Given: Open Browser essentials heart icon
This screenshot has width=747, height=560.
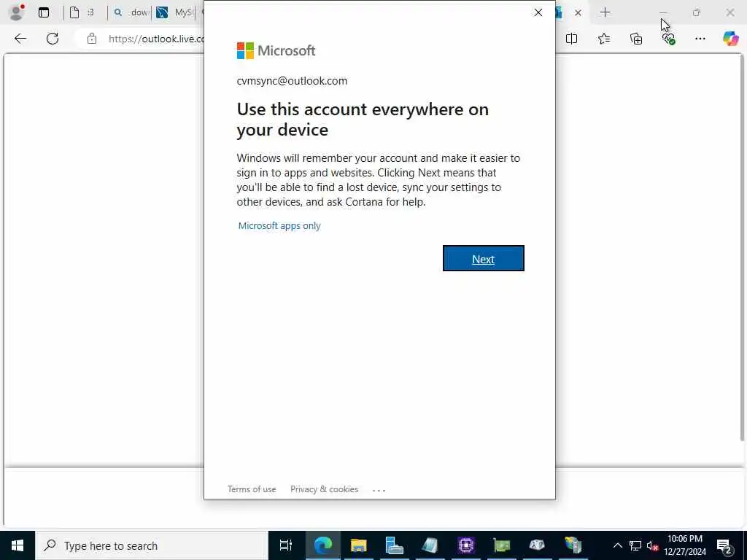Looking at the screenshot, I should [x=668, y=39].
